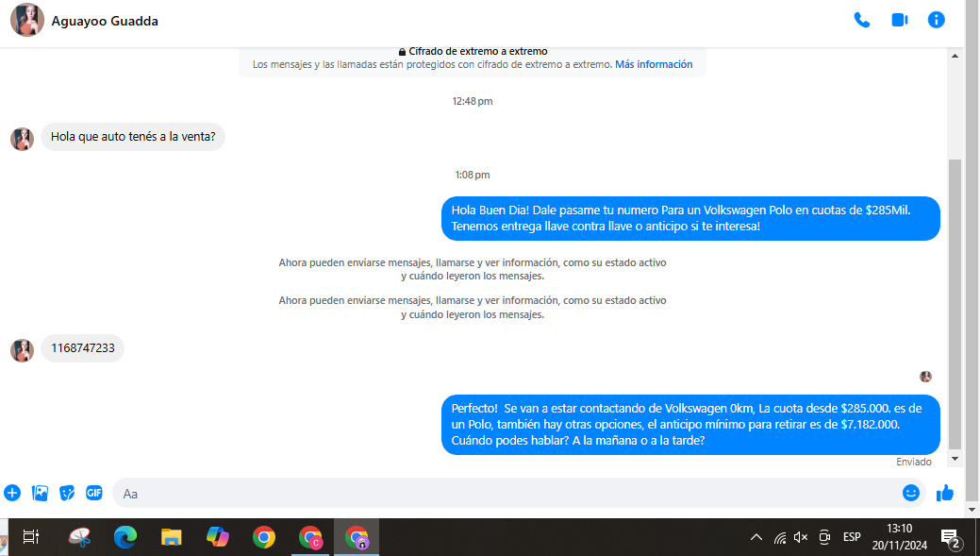
Task: Click the Meet Now tray icon
Action: click(x=824, y=537)
